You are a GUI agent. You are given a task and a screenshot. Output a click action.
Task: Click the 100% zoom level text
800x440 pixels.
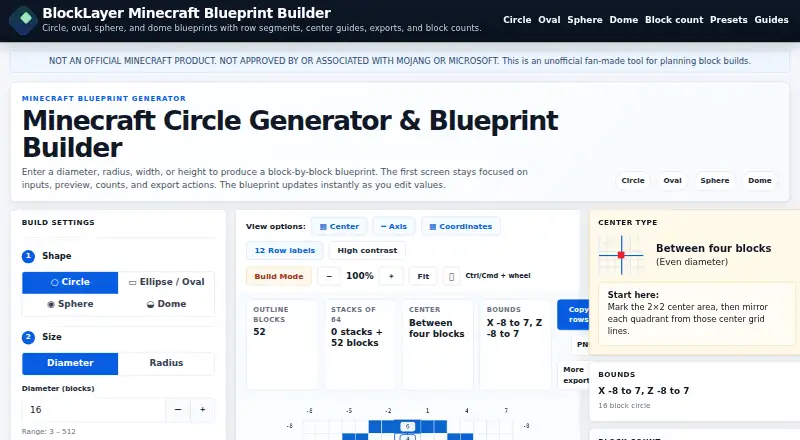pyautogui.click(x=360, y=276)
